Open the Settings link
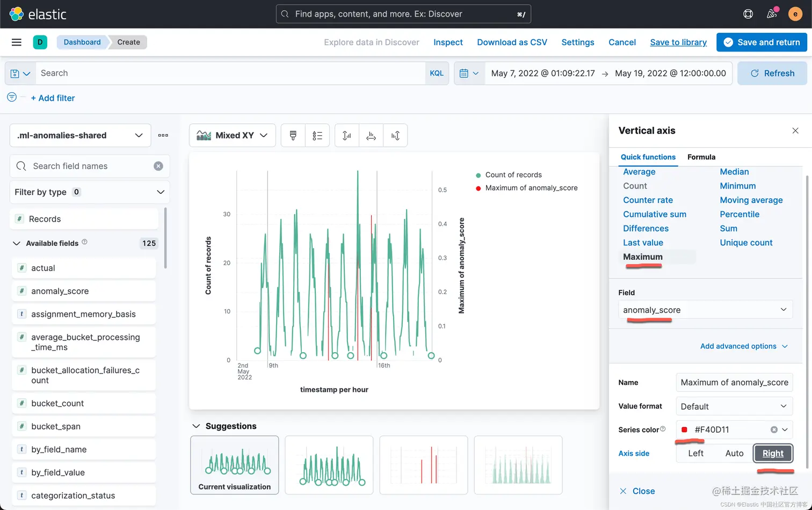The height and width of the screenshot is (510, 812). [578, 42]
